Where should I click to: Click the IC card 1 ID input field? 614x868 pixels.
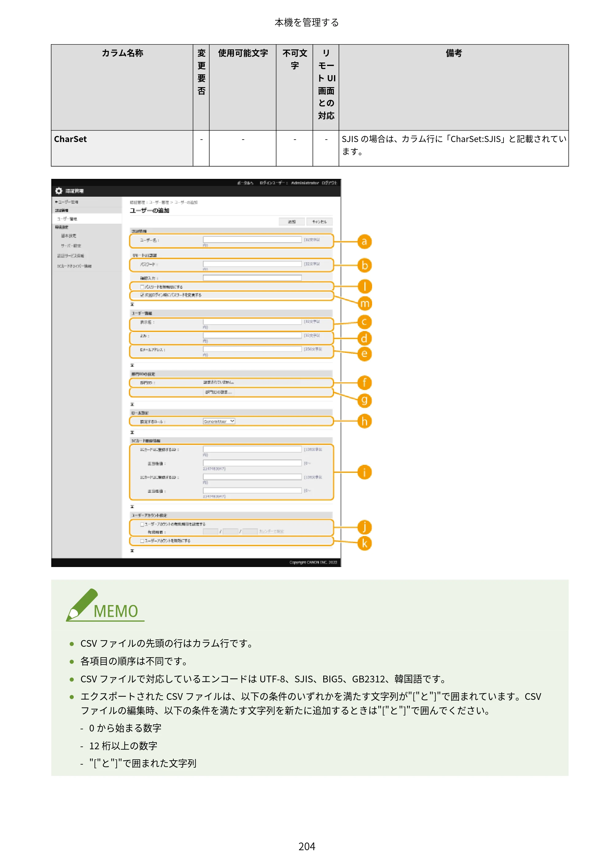click(x=252, y=449)
